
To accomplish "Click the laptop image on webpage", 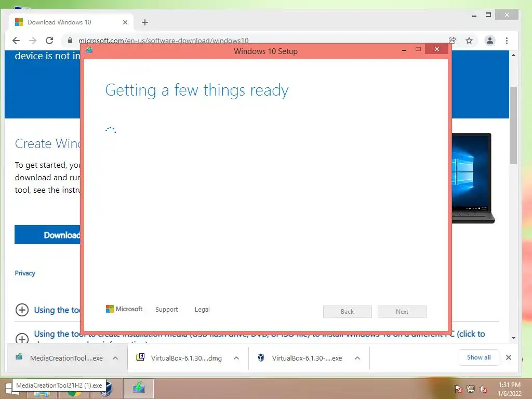I will point(473,178).
